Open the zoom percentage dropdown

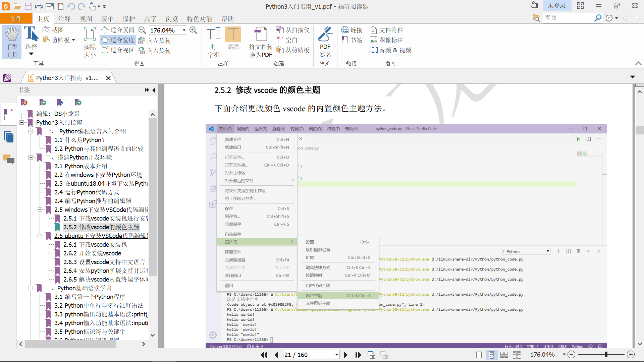[x=184, y=30]
